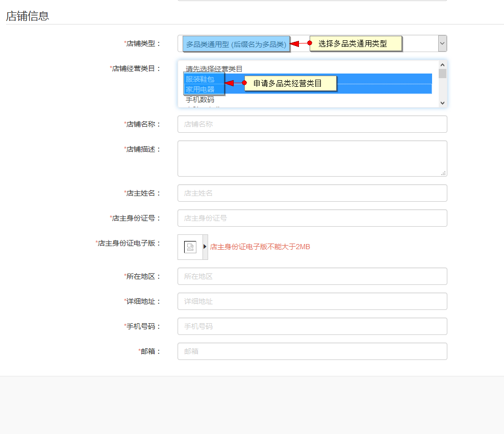
Task: Click 请先选择经营类目 list option
Action: (x=214, y=69)
